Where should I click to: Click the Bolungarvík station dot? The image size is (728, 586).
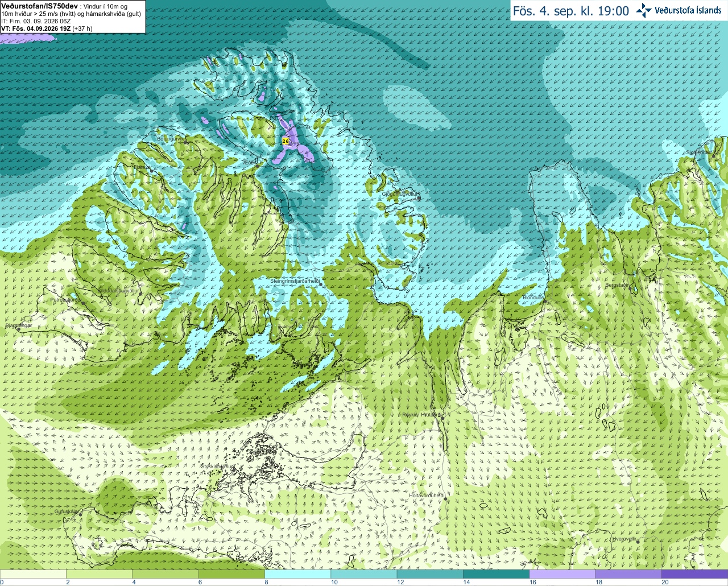click(186, 142)
